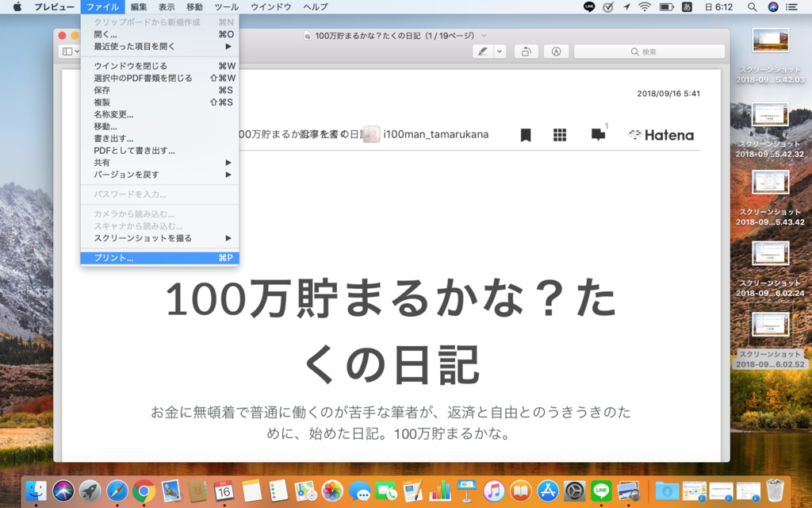Click the Hatena logo in the blog header
This screenshot has width=812, height=508.
pyautogui.click(x=661, y=135)
